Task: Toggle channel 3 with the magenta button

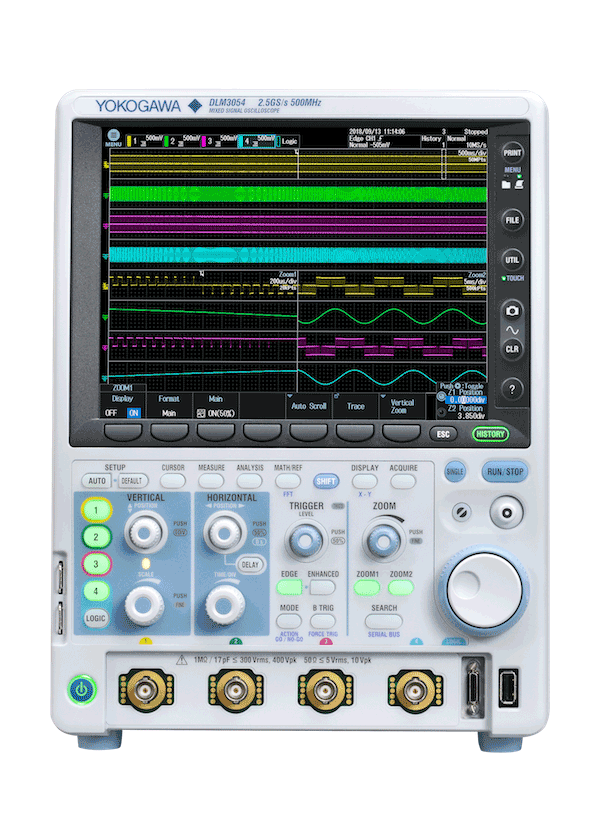Action: click(96, 564)
